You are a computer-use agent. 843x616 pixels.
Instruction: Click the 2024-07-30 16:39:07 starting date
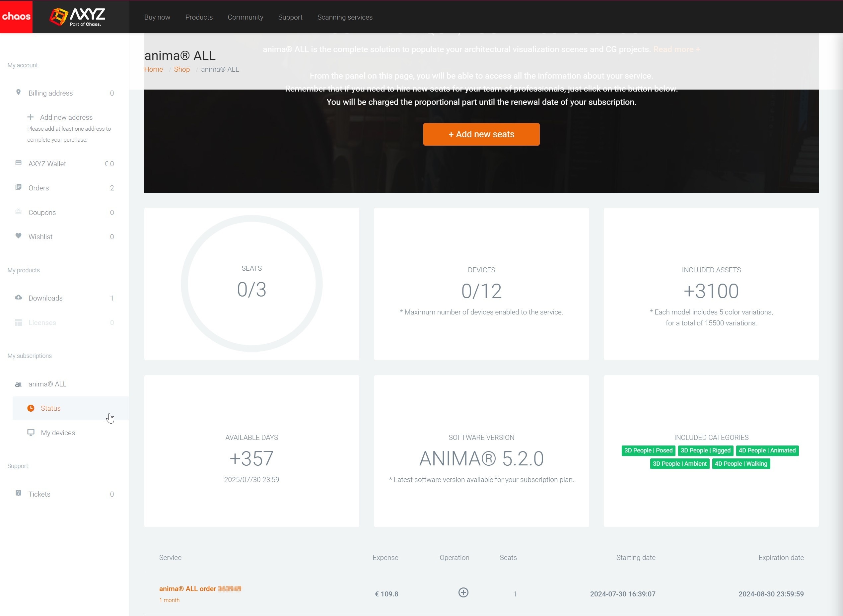coord(623,594)
